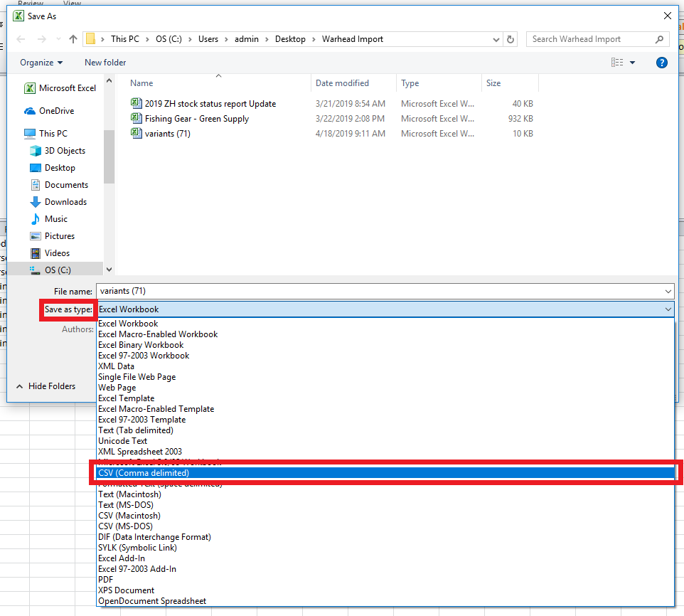The image size is (684, 616).
Task: Collapse the Save as type dropdown
Action: coord(668,309)
